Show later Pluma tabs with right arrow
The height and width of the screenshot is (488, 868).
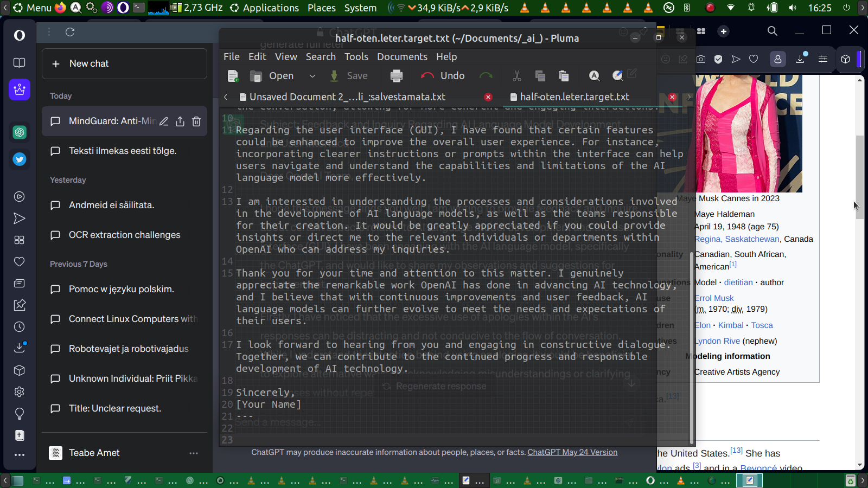point(690,97)
